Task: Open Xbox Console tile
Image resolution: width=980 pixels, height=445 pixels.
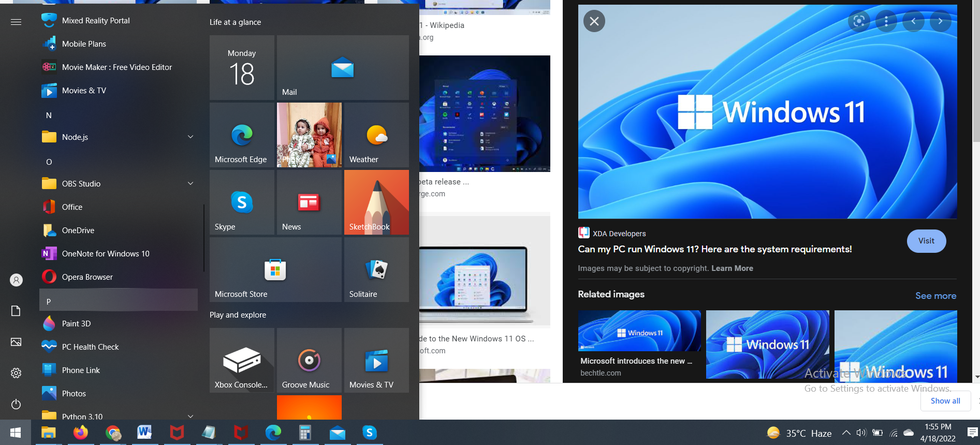Action: pos(242,360)
